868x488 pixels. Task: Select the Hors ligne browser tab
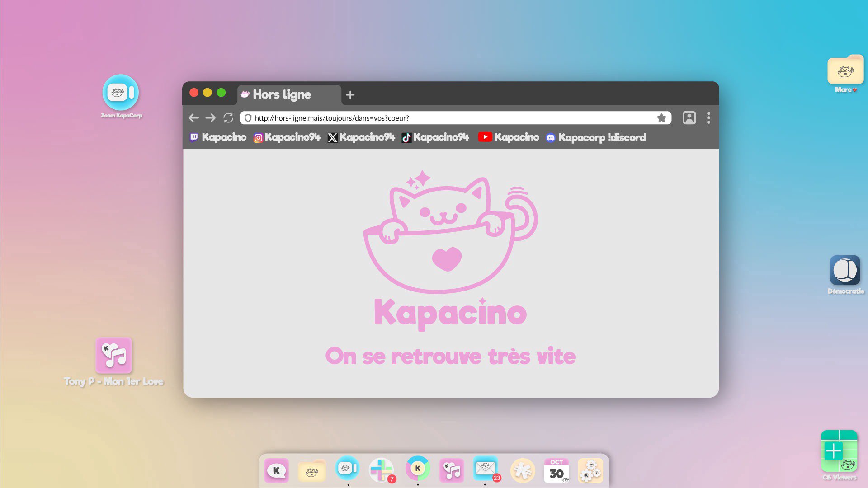[289, 94]
